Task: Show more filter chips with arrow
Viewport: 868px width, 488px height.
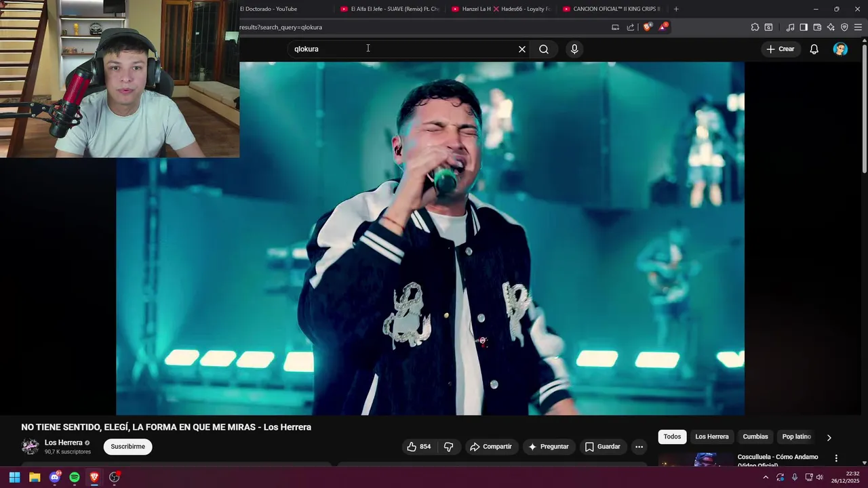Action: (829, 437)
